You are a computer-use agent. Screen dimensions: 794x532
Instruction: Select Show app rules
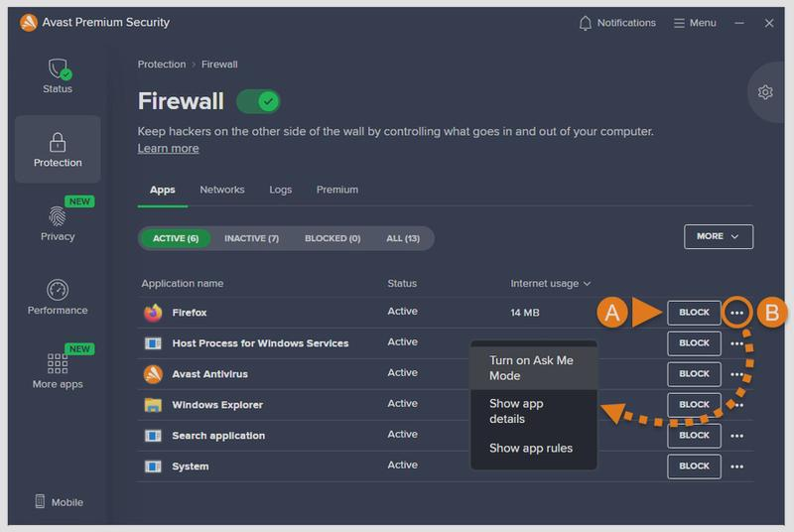pos(534,448)
